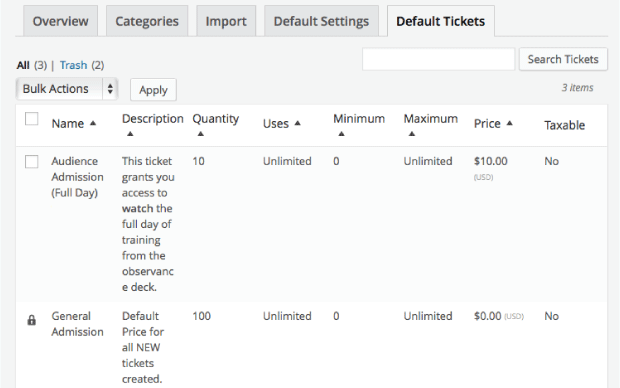Click the sort arrow under Minimum
620x388 pixels.
[342, 134]
